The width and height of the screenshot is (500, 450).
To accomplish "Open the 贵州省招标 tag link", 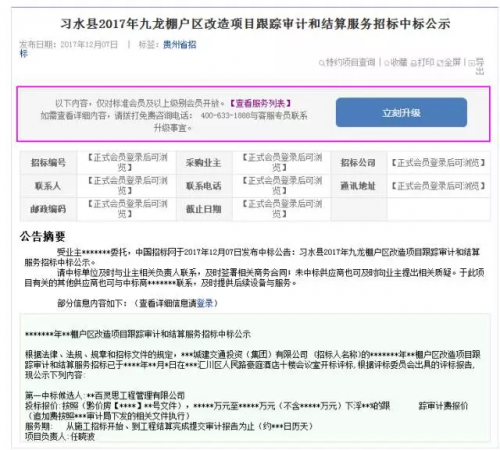I will coord(179,45).
